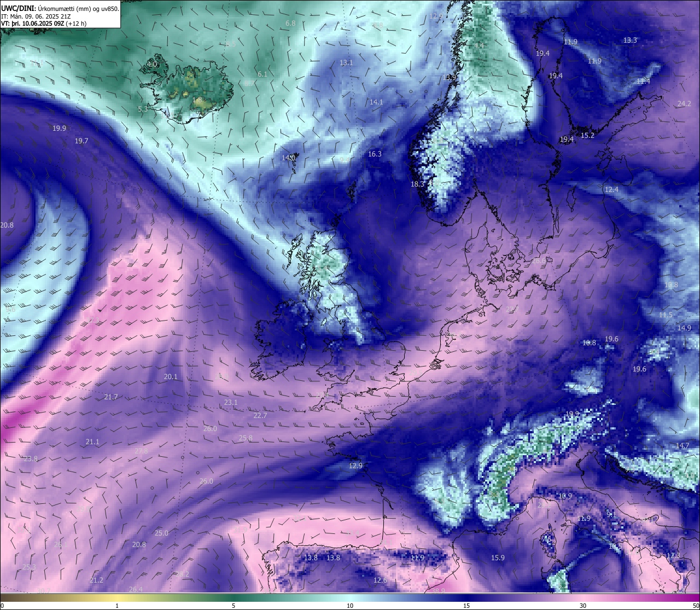Click the map value 23.8

click(x=31, y=458)
